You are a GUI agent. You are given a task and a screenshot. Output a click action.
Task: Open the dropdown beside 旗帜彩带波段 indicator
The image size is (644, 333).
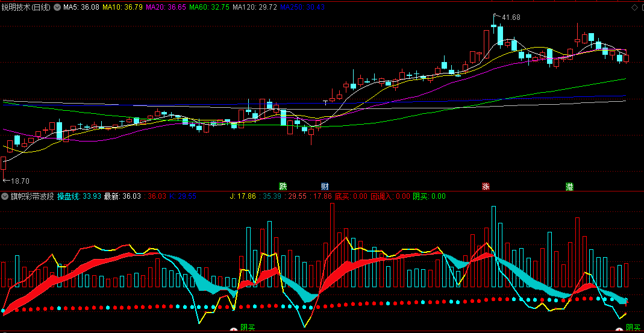pos(4,196)
